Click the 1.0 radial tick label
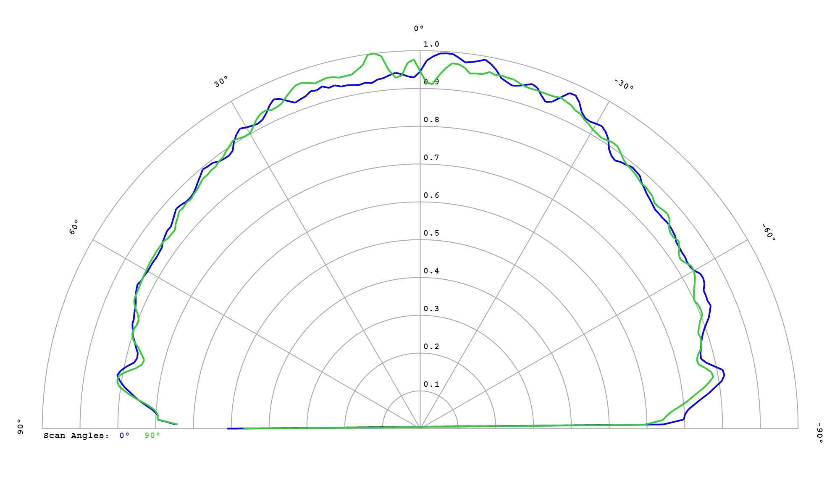Viewport: 840px width, 504px height. (431, 44)
